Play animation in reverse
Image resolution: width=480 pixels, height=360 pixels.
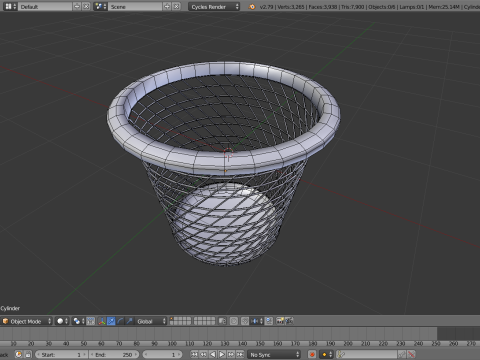coord(213,354)
